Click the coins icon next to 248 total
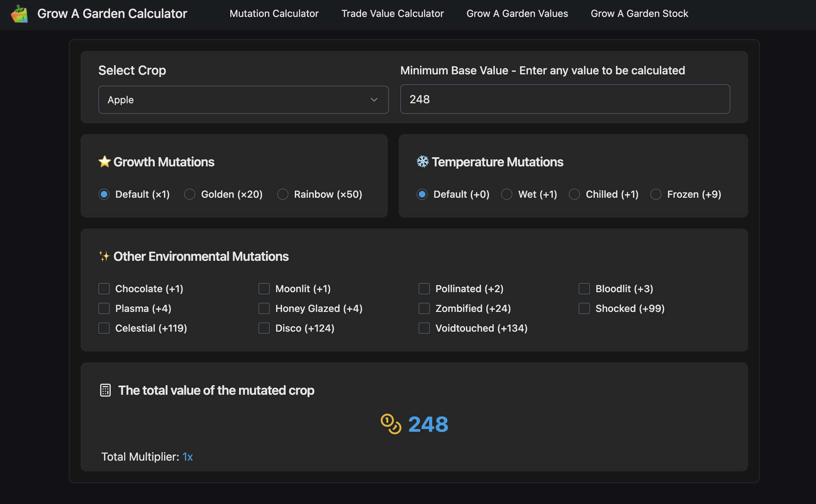The width and height of the screenshot is (816, 504). pyautogui.click(x=391, y=424)
